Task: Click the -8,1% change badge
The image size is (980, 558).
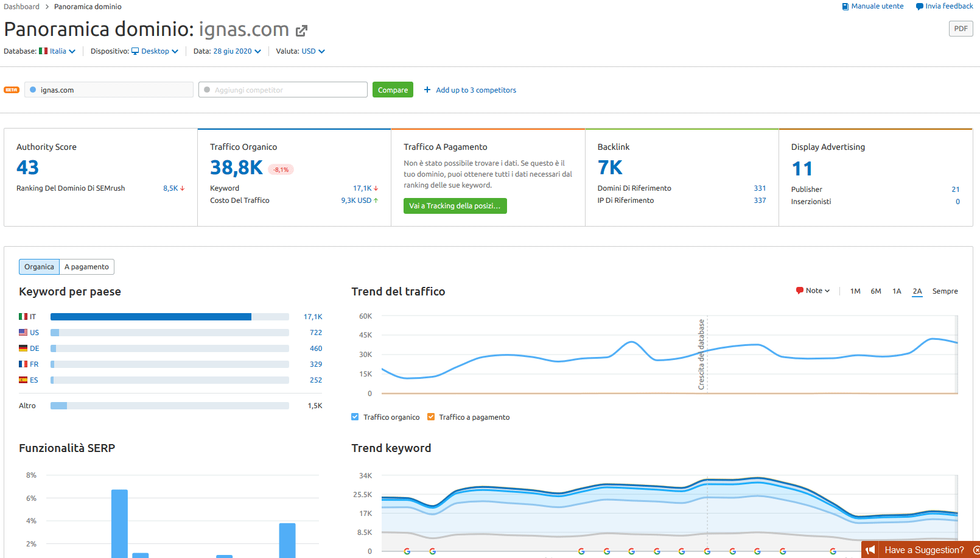Action: point(281,170)
